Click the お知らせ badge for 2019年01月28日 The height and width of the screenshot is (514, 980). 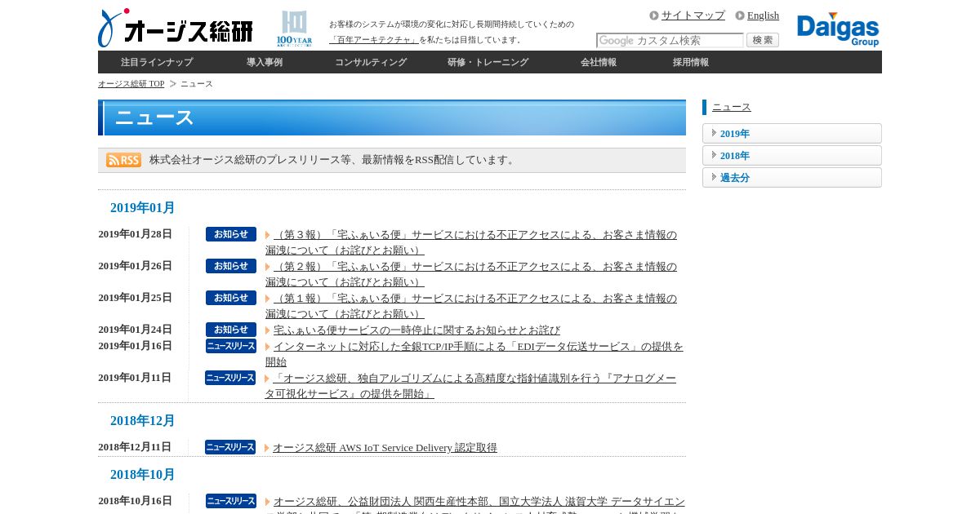(x=231, y=234)
